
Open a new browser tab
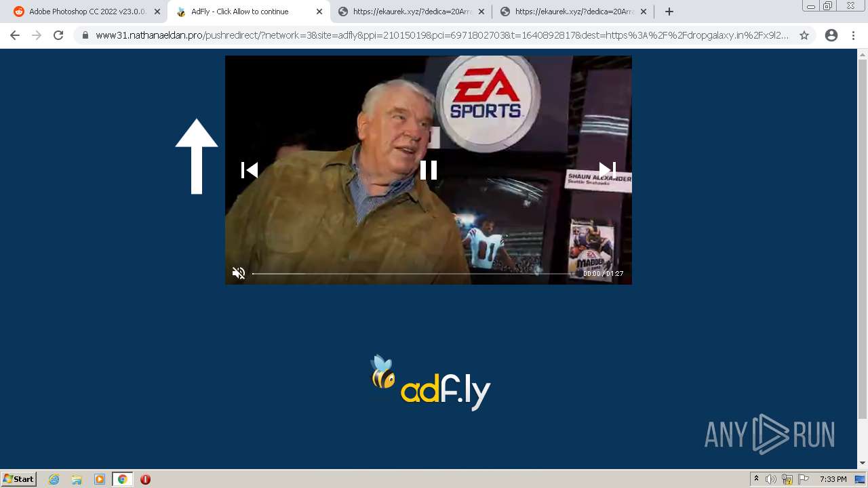point(669,12)
